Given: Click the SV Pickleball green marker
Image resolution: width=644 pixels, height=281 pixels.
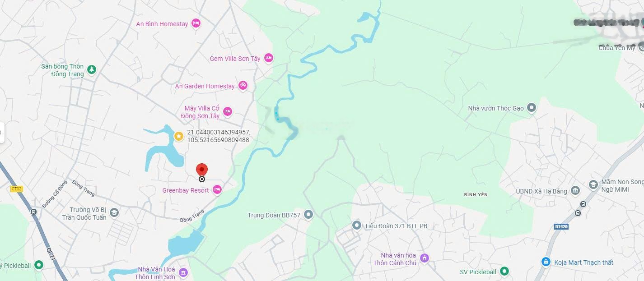Looking at the screenshot, I should [504, 271].
